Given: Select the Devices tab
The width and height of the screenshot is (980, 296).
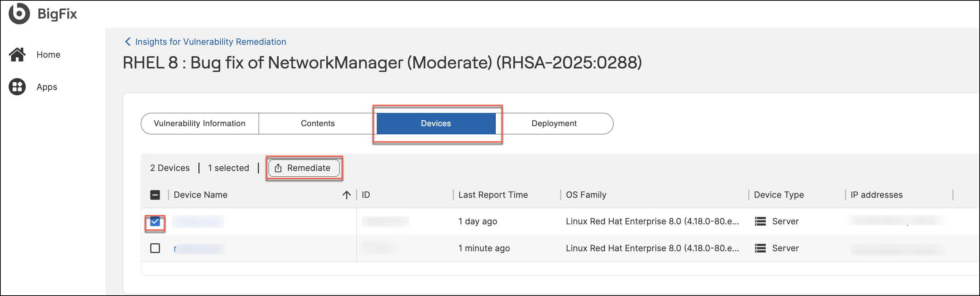Looking at the screenshot, I should coord(436,124).
